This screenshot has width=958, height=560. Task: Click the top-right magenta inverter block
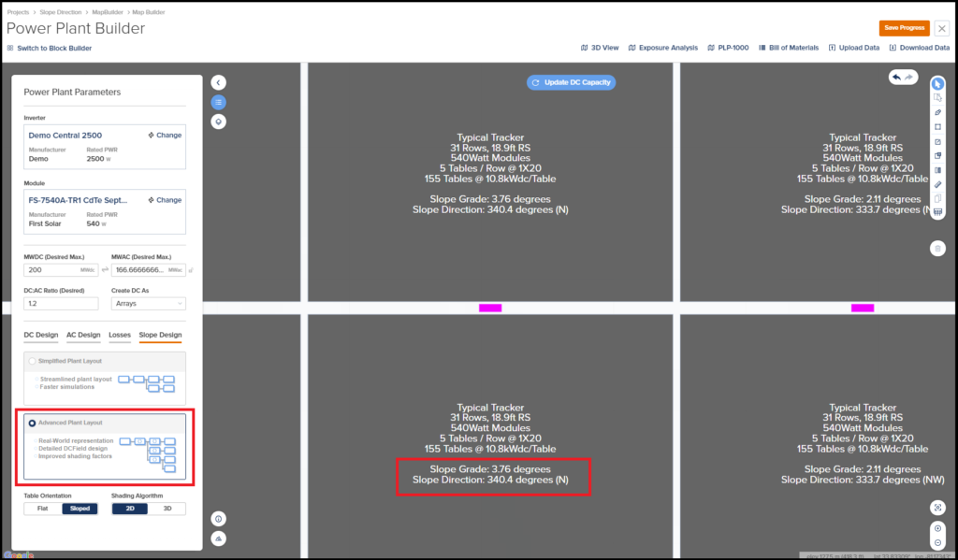click(863, 308)
